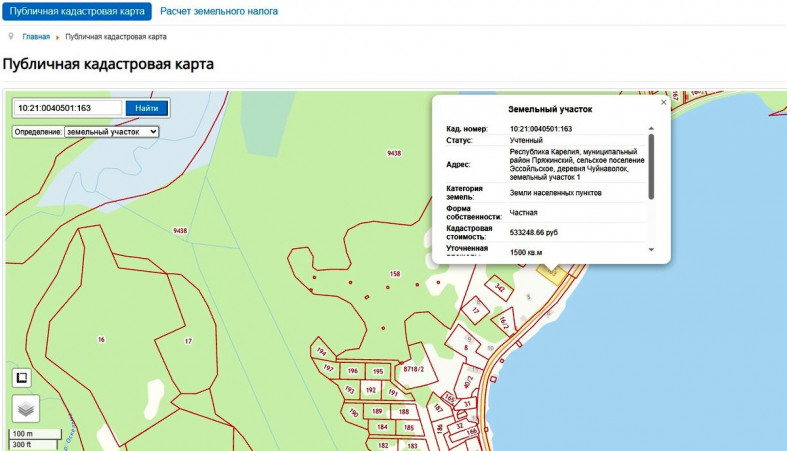Select parcel 16 on the map
The width and height of the screenshot is (787, 451).
click(x=101, y=340)
